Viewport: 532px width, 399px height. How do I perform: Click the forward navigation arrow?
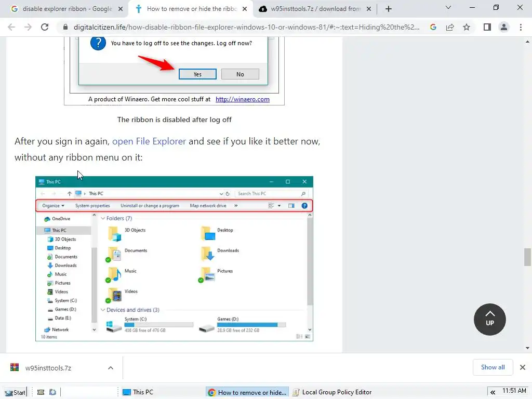coord(28,27)
